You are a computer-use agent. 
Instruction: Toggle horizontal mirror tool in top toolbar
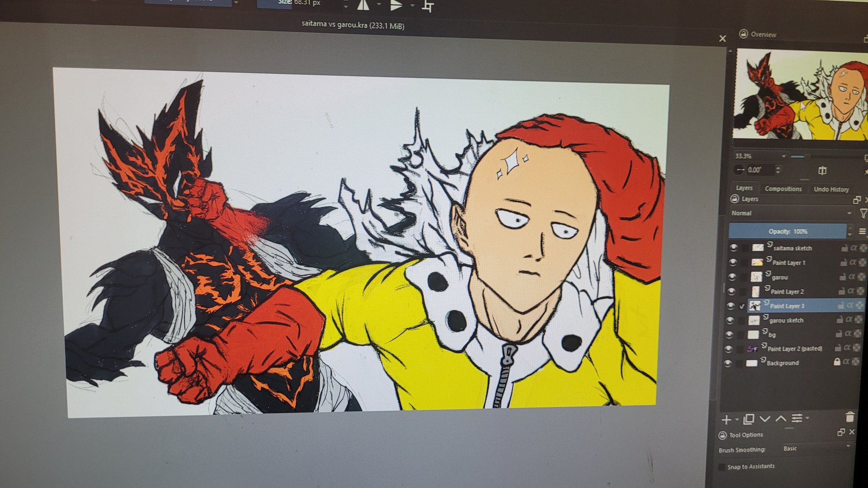[363, 5]
